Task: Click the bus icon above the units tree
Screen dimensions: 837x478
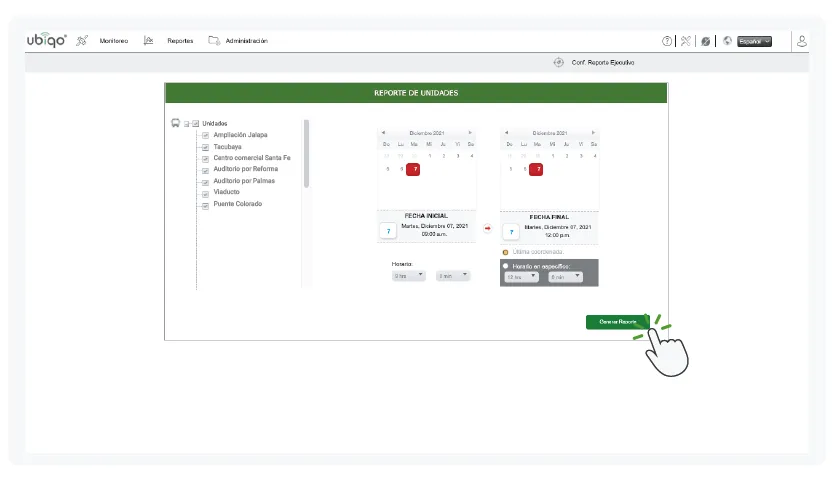Action: coord(175,123)
